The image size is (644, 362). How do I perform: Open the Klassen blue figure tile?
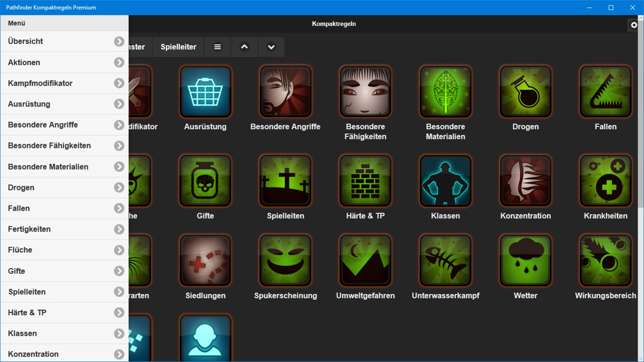point(446,181)
